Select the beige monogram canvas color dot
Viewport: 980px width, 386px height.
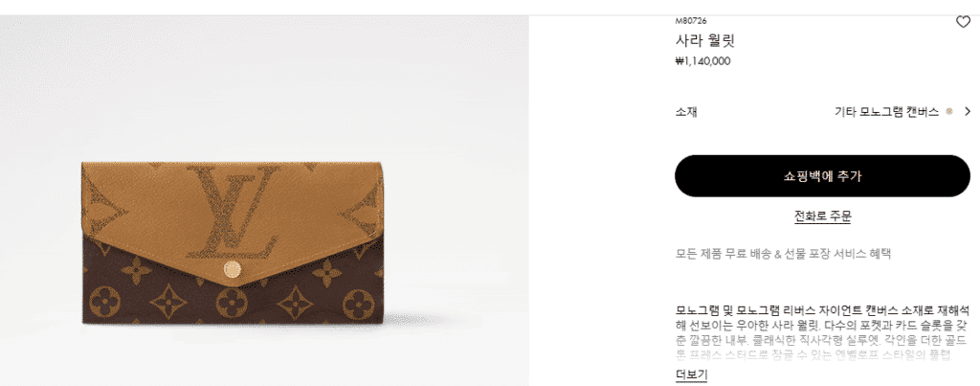pos(949,111)
